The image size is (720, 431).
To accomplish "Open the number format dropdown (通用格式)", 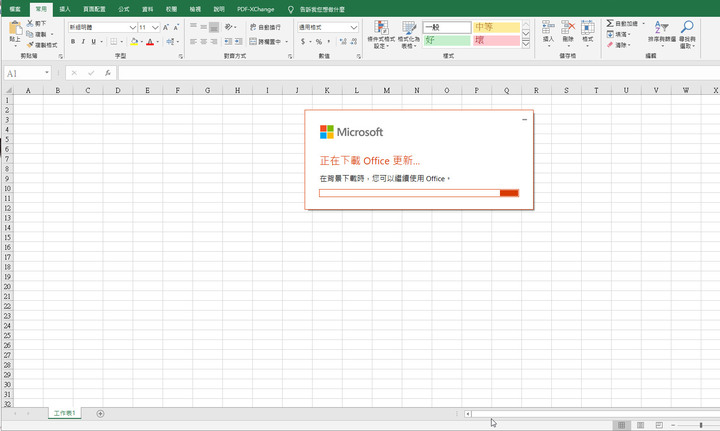I will (354, 28).
